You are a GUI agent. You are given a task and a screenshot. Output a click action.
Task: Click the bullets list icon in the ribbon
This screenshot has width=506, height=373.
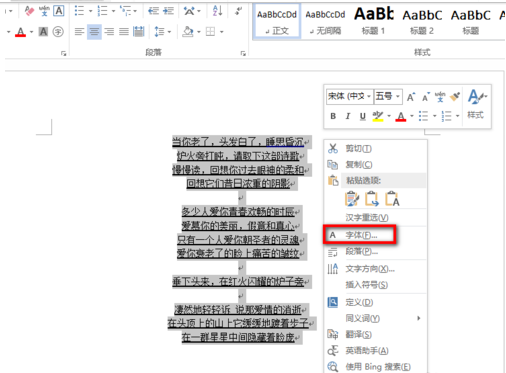[x=79, y=11]
